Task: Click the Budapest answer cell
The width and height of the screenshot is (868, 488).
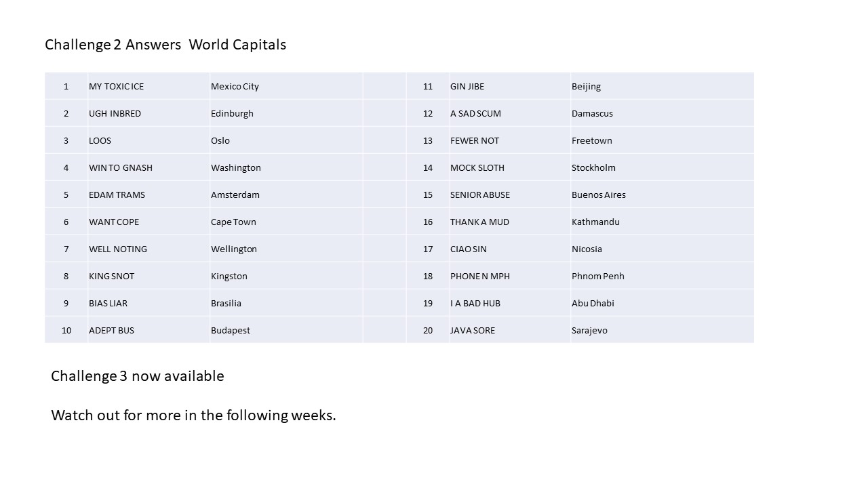Action: [x=286, y=330]
